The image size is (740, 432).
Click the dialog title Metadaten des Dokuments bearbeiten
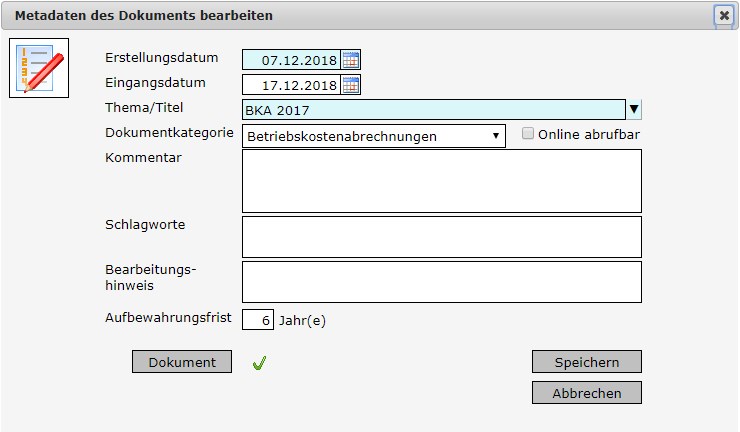point(144,16)
